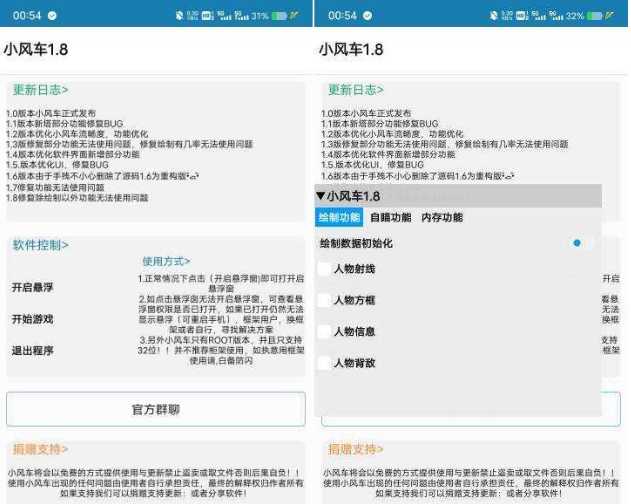Enable the 人物射线 checkbox
Viewport: 631px width, 504px height.
coord(324,269)
